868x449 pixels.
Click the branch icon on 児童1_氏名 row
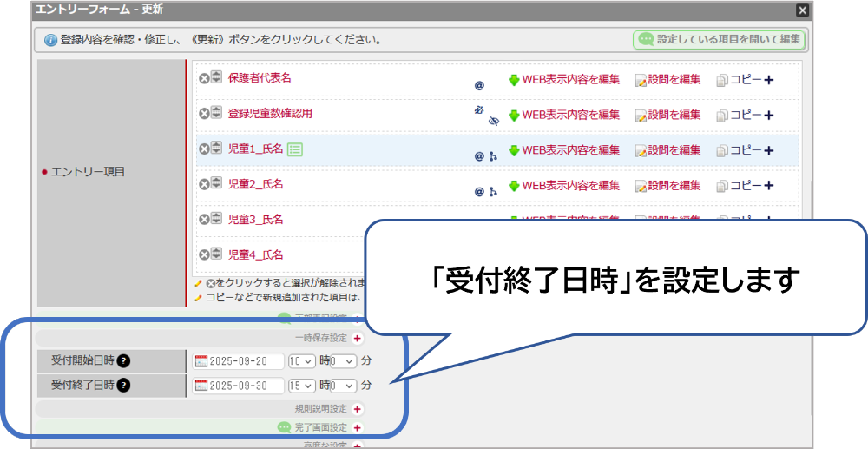493,156
